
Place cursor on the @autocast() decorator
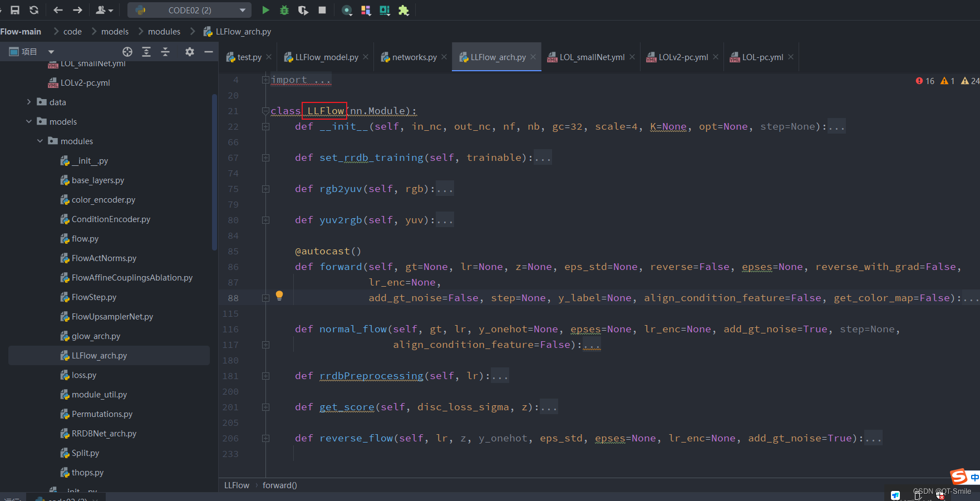coord(328,252)
